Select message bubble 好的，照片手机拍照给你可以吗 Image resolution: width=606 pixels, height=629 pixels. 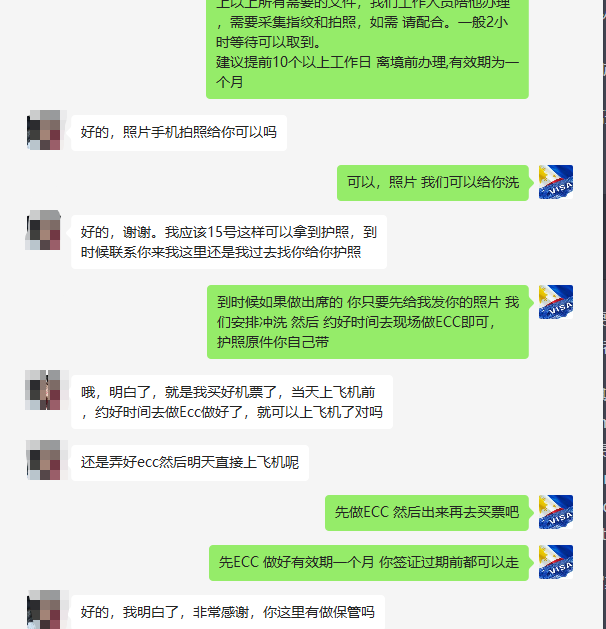[x=179, y=133]
